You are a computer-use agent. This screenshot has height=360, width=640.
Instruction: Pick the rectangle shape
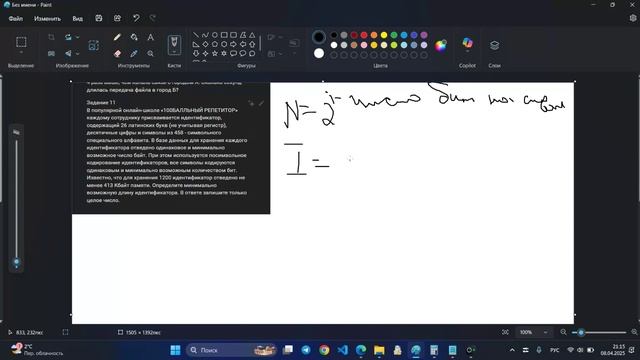[224, 35]
